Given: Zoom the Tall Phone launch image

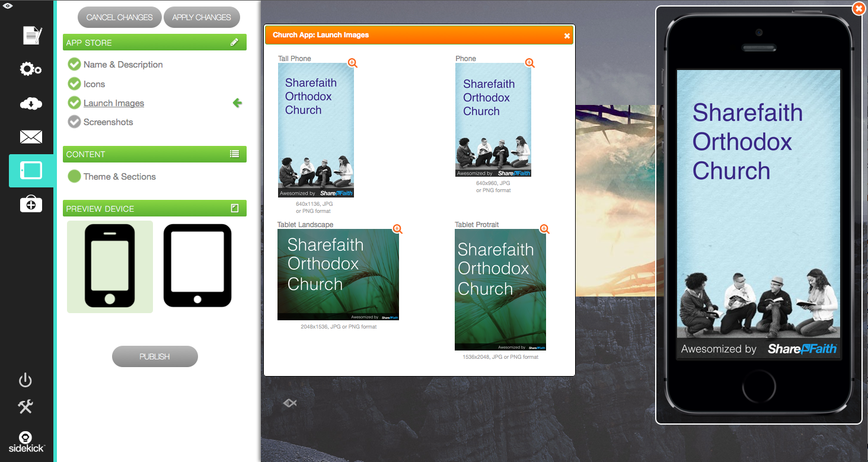Looking at the screenshot, I should click(x=352, y=62).
